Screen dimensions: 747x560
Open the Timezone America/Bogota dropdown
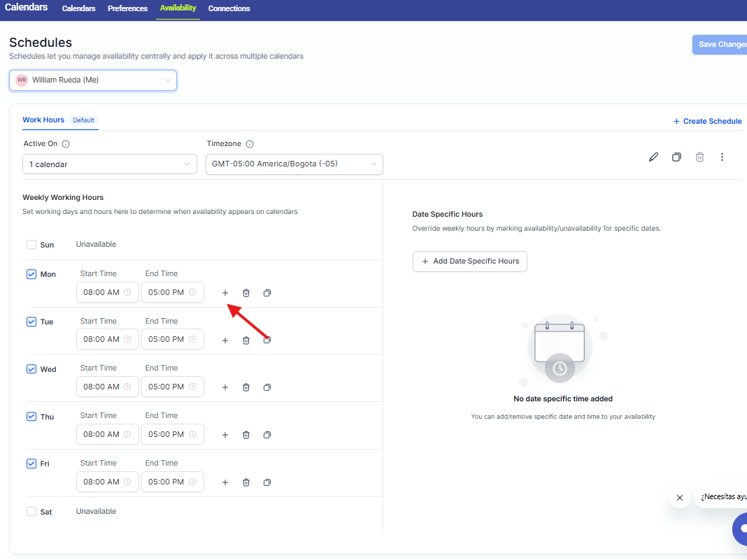tap(294, 164)
